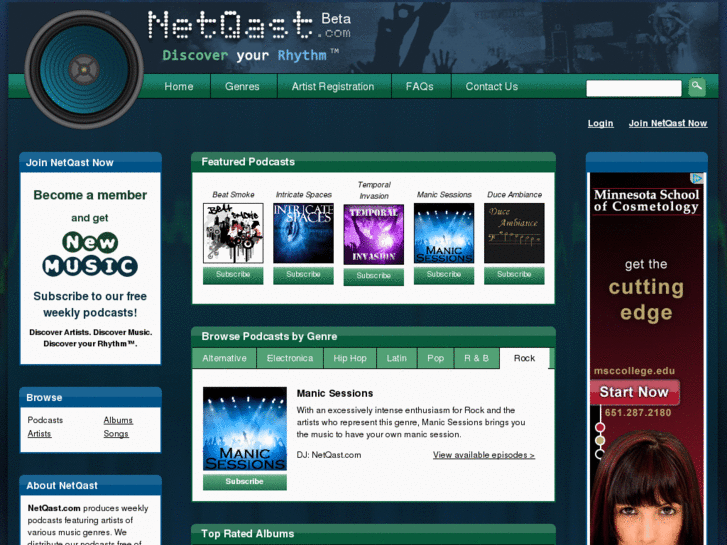The image size is (727, 545).
Task: Click the New Music graphic in join panel
Action: click(90, 254)
